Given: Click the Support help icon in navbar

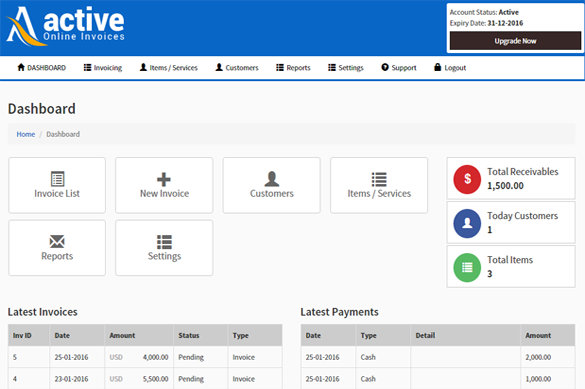Looking at the screenshot, I should (x=385, y=67).
